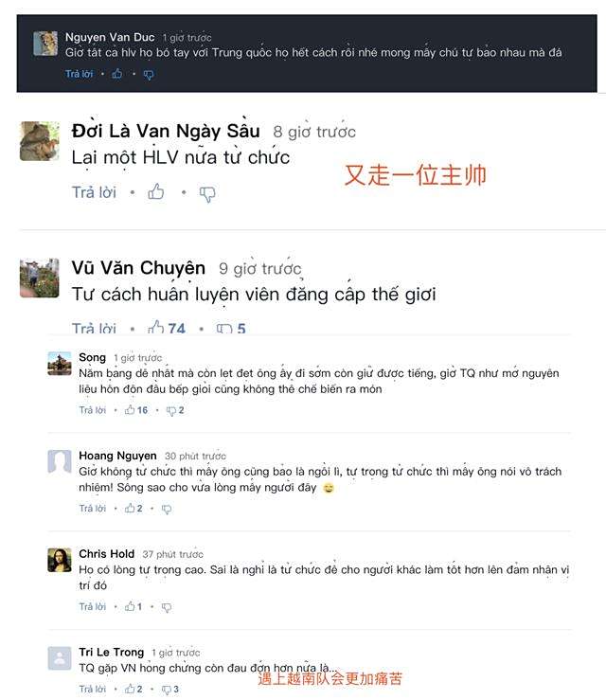Open Vũ Văn Chuyên's profile name
This screenshot has height=700, width=606.
(138, 268)
